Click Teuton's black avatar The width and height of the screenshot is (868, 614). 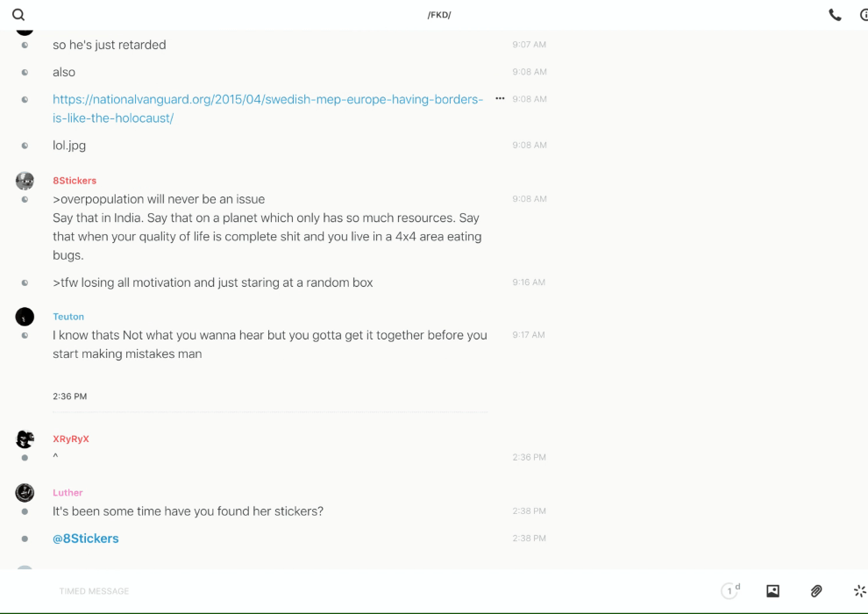click(25, 317)
